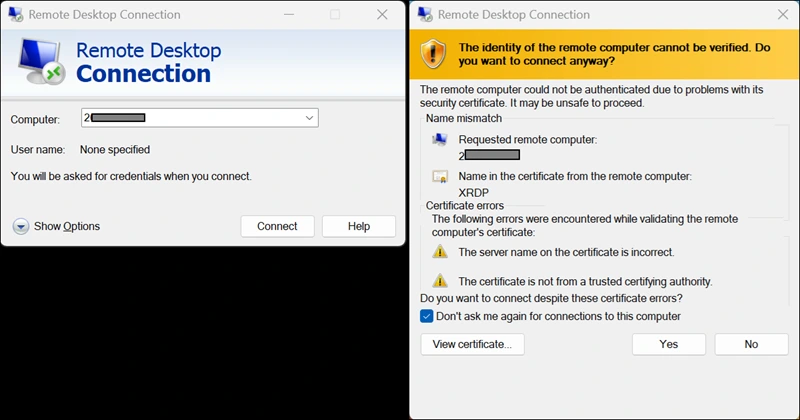
Task: Click the Requested remote computer icon
Action: (x=439, y=139)
